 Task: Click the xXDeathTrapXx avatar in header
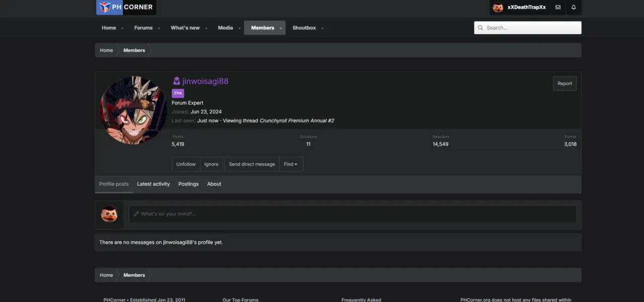click(x=498, y=8)
